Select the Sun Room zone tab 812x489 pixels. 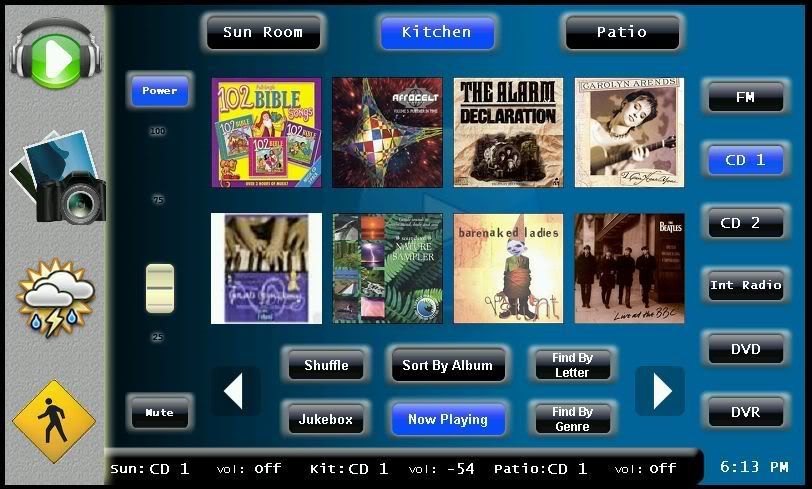click(263, 32)
